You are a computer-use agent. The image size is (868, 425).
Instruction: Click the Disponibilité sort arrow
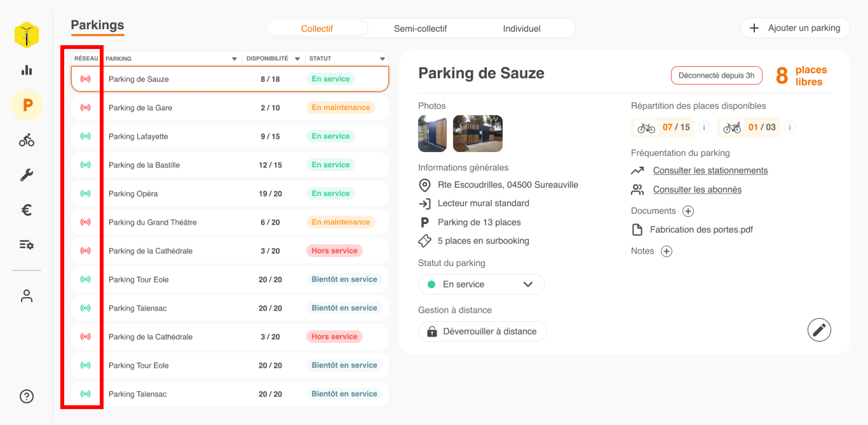tap(297, 58)
